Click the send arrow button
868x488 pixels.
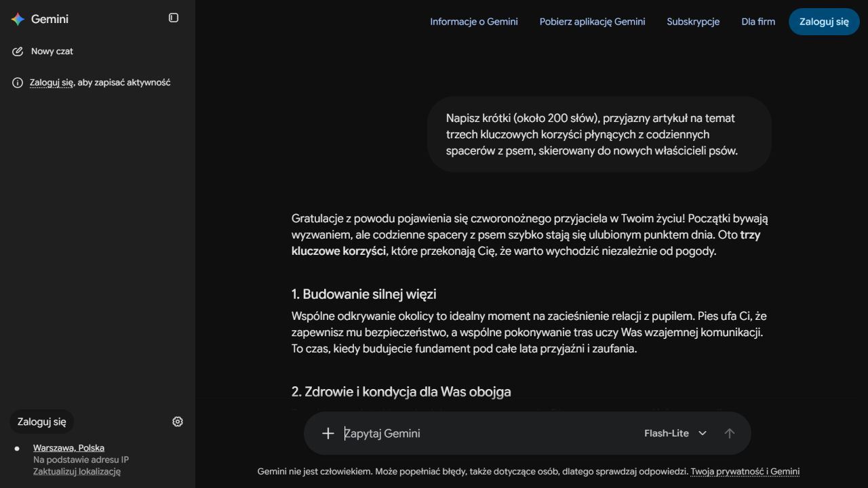730,433
